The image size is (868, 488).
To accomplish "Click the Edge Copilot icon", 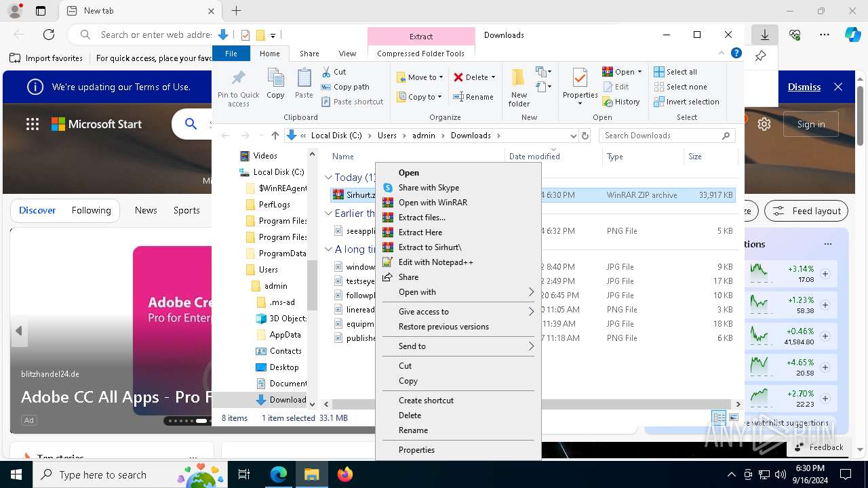I will (x=852, y=35).
